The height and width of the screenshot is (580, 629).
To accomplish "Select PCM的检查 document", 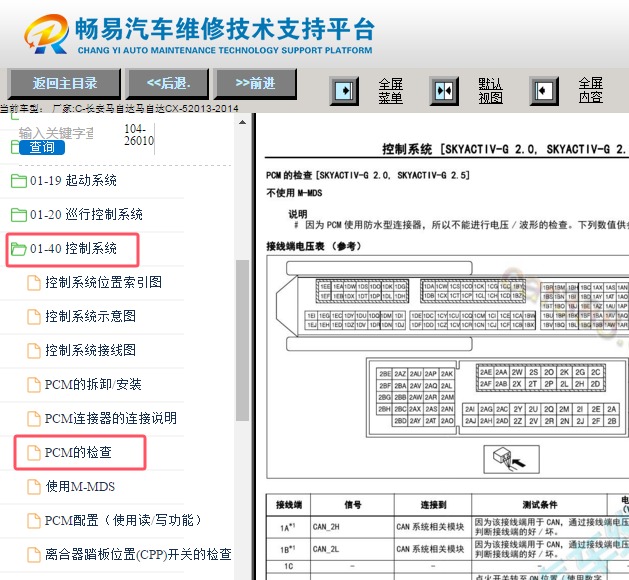I will click(78, 452).
